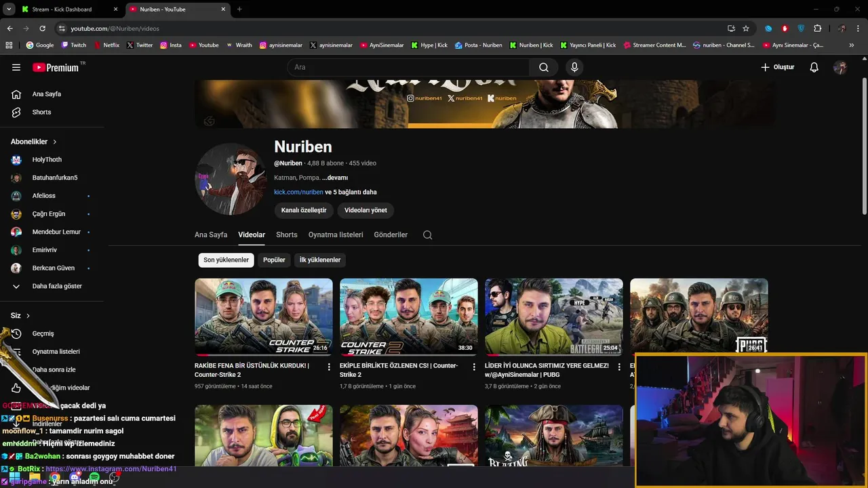
Task: Click the search magnifier button
Action: [x=544, y=67]
